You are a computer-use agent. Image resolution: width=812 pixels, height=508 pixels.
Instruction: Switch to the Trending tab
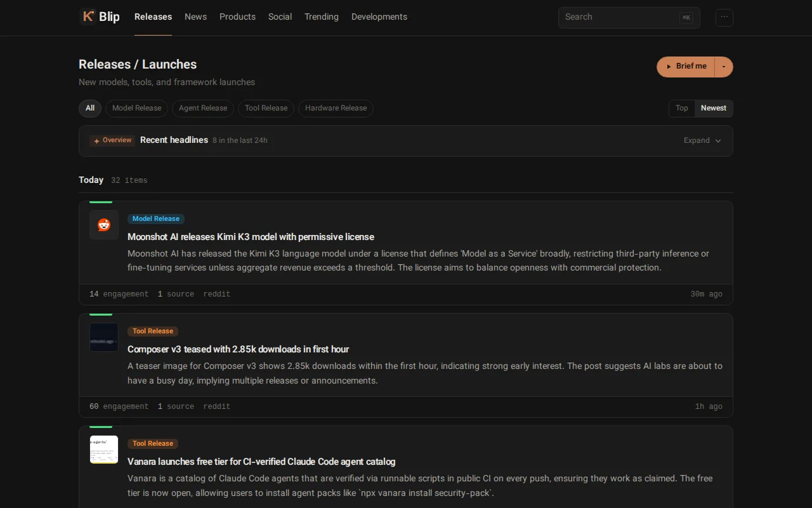tap(321, 17)
